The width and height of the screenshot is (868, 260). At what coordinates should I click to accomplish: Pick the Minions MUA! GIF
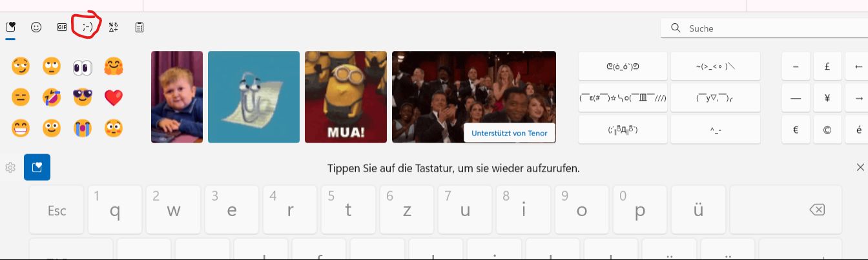click(x=346, y=97)
